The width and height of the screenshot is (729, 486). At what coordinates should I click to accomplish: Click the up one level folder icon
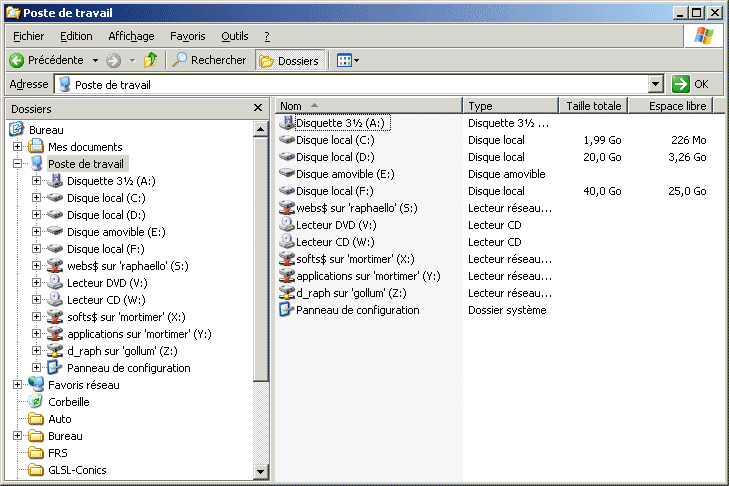pos(151,60)
